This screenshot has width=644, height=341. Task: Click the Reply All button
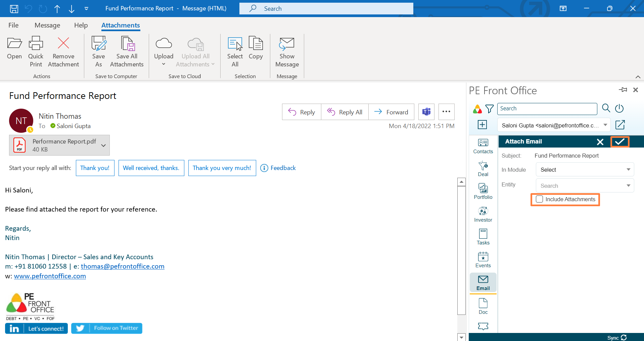point(345,112)
